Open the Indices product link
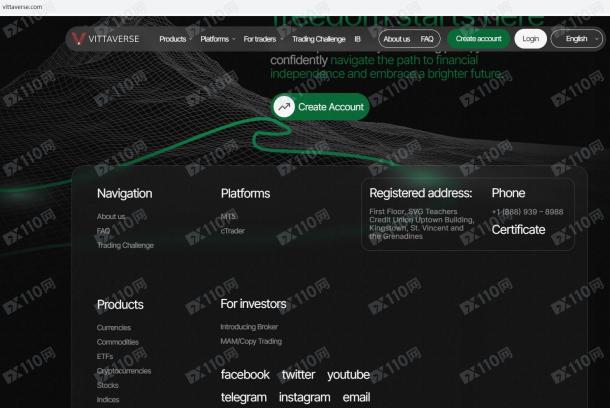Viewport: 610px width, 408px height. click(x=108, y=399)
